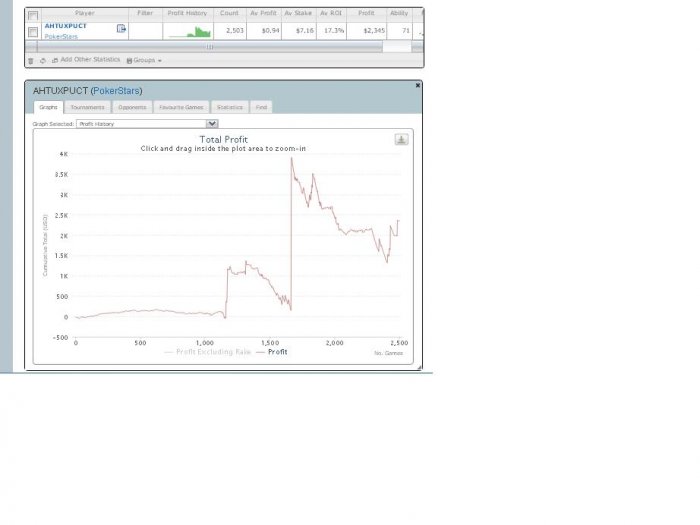The width and height of the screenshot is (700, 525).
Task: Switch to the Find tab
Action: point(261,107)
